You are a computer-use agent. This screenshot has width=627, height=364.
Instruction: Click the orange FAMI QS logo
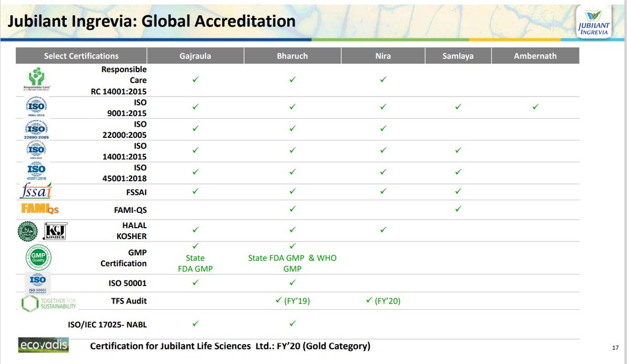coord(40,209)
